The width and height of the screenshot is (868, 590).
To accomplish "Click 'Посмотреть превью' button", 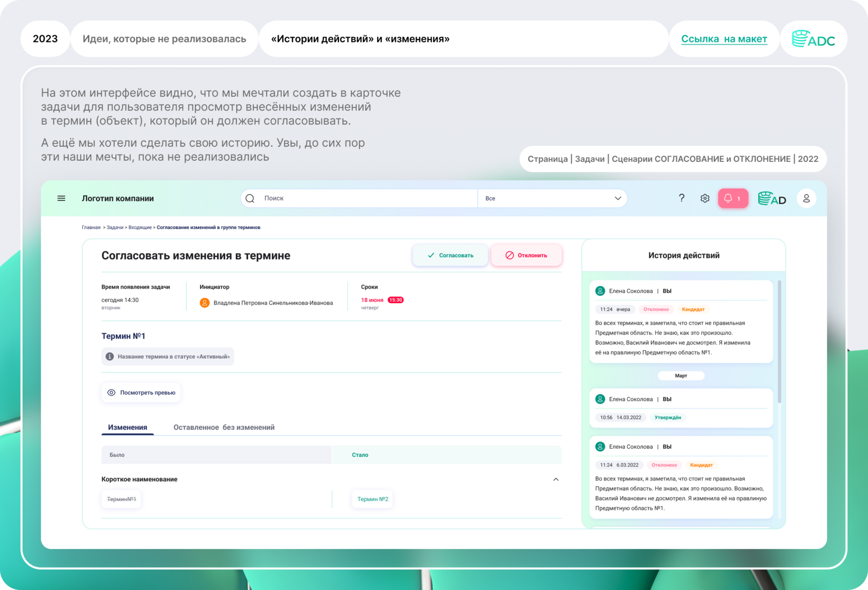I will click(x=141, y=393).
